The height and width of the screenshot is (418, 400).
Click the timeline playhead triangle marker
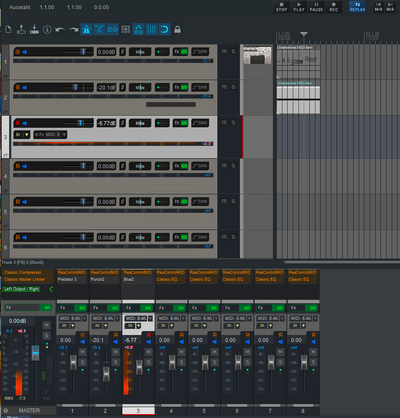coord(304,34)
